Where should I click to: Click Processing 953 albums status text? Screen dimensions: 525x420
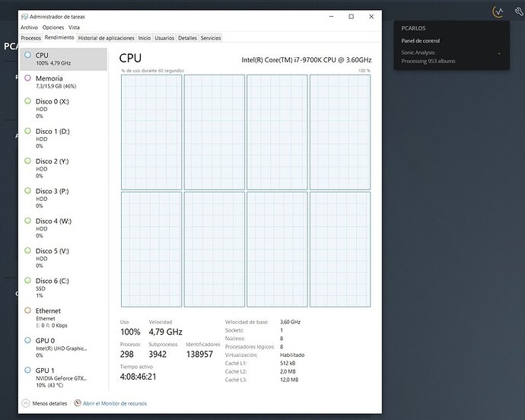(428, 61)
